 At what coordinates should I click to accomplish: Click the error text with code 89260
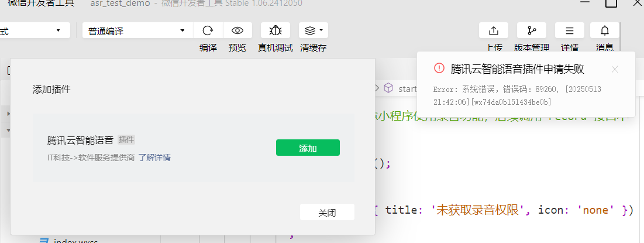[517, 95]
